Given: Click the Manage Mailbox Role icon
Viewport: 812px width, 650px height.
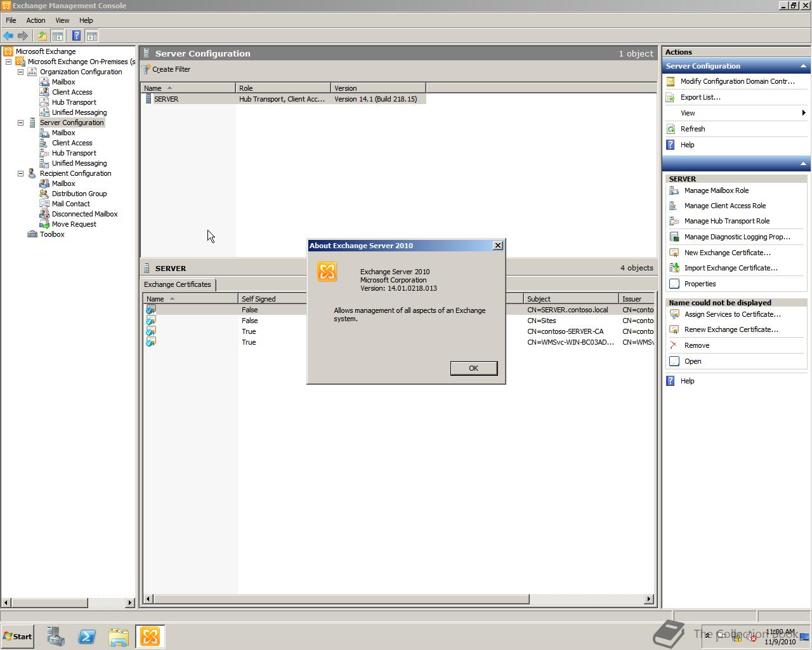Looking at the screenshot, I should click(x=674, y=190).
